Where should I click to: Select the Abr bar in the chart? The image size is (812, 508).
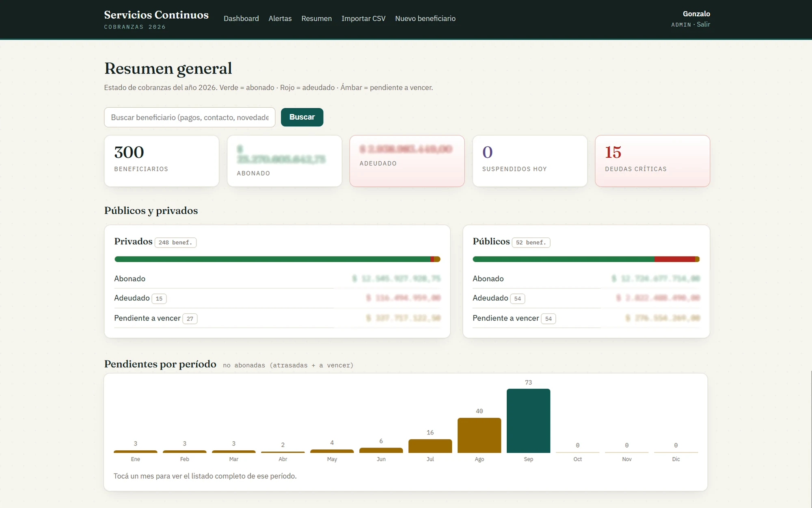(x=283, y=452)
